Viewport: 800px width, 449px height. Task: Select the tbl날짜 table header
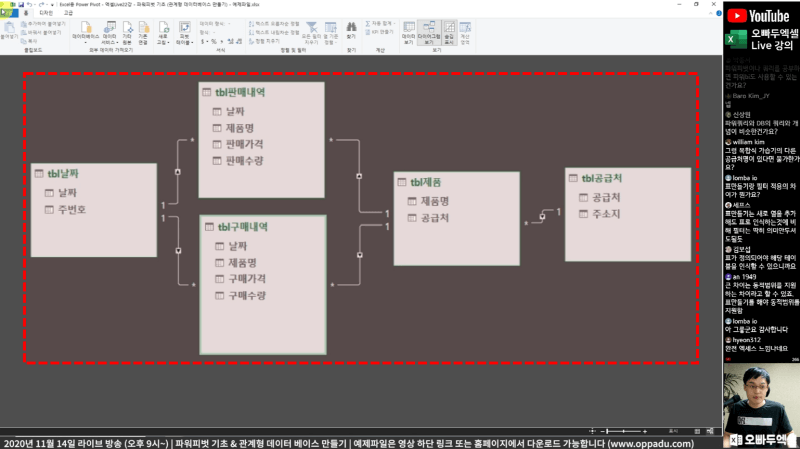94,173
